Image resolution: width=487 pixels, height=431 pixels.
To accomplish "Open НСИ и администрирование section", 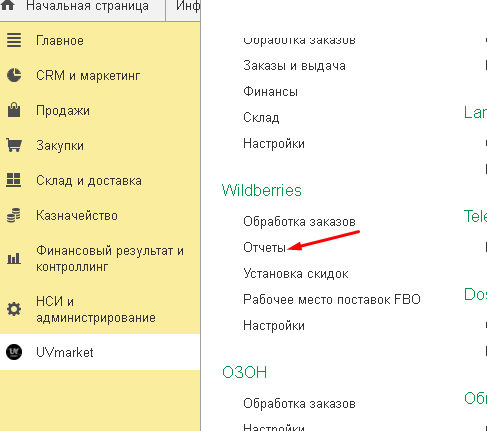I will [96, 309].
